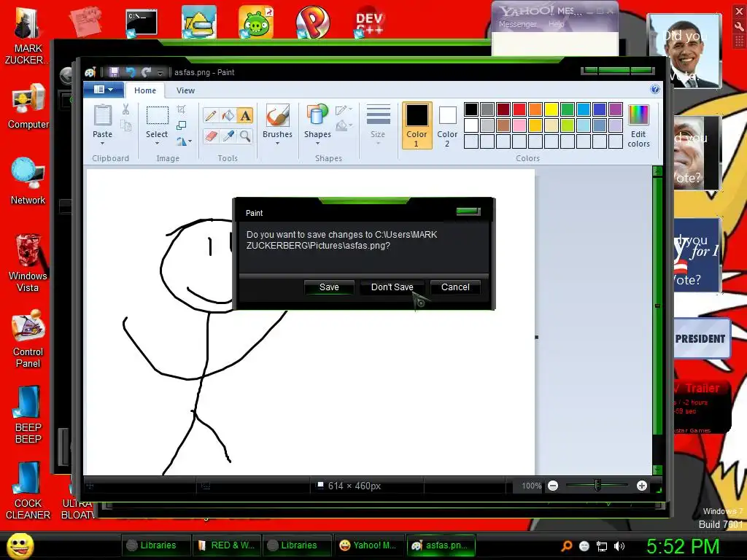Click Don't Save in the Paint dialog
The width and height of the screenshot is (747, 560).
pyautogui.click(x=392, y=287)
